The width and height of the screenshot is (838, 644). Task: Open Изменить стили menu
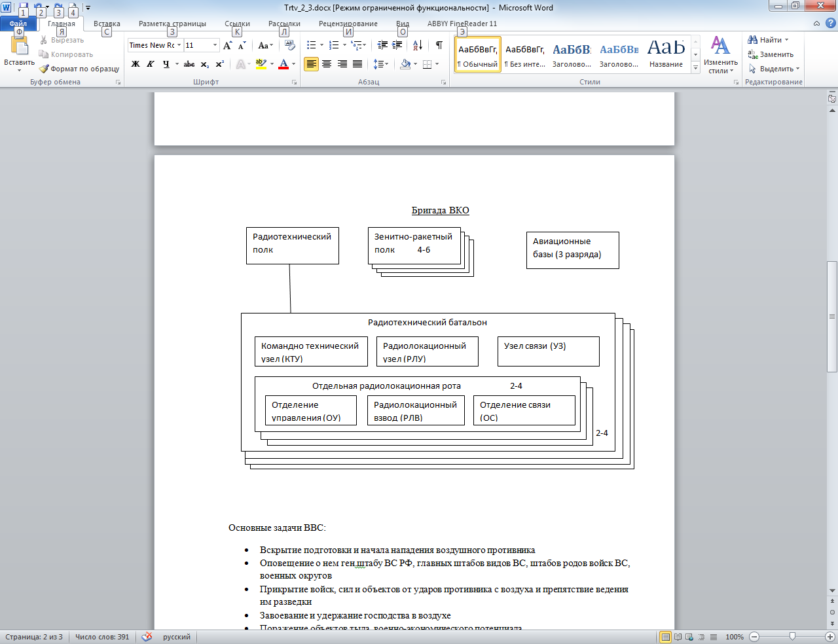(x=720, y=55)
